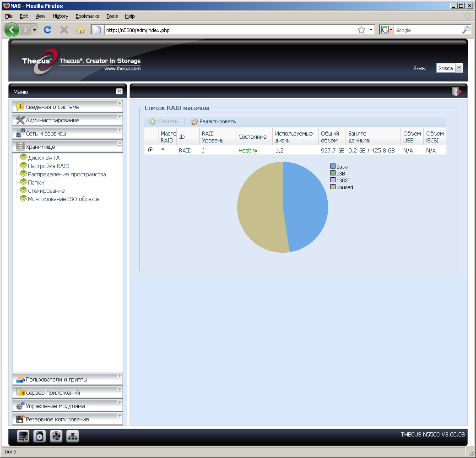This screenshot has width=476, height=458.
Task: Click the 927.7 GB total size cell
Action: tap(332, 150)
